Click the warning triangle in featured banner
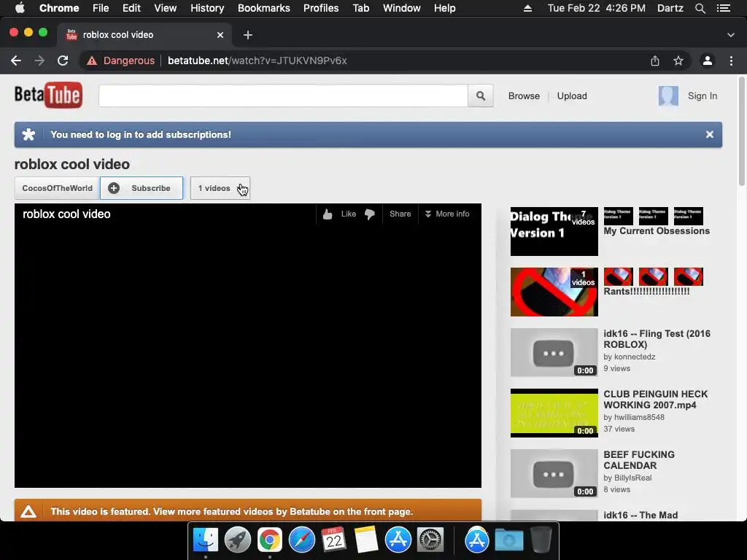Viewport: 747px width, 560px height. [x=28, y=511]
